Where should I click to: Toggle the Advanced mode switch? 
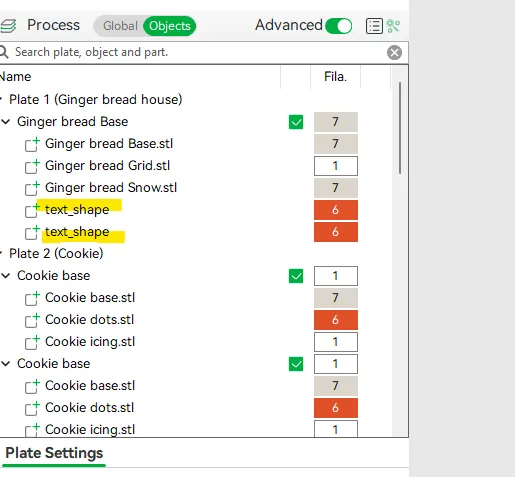[338, 26]
